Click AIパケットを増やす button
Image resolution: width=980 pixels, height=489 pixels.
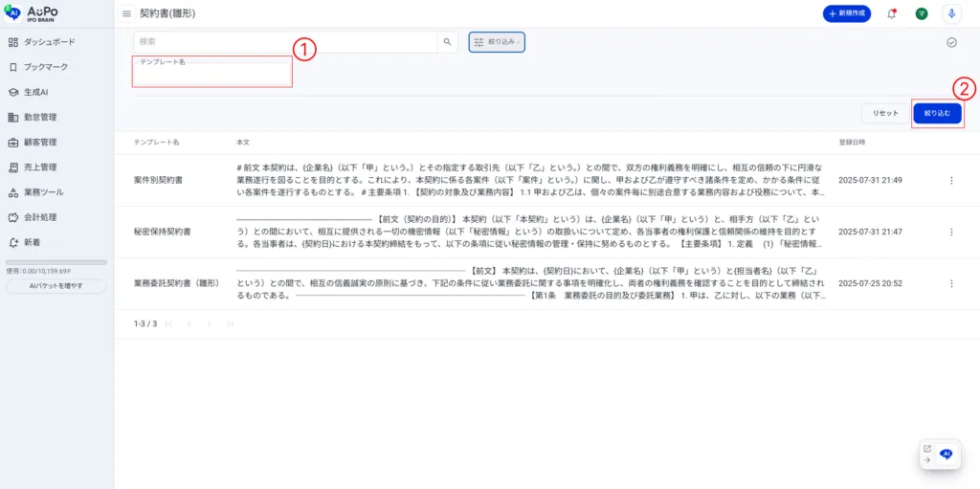[x=56, y=286]
